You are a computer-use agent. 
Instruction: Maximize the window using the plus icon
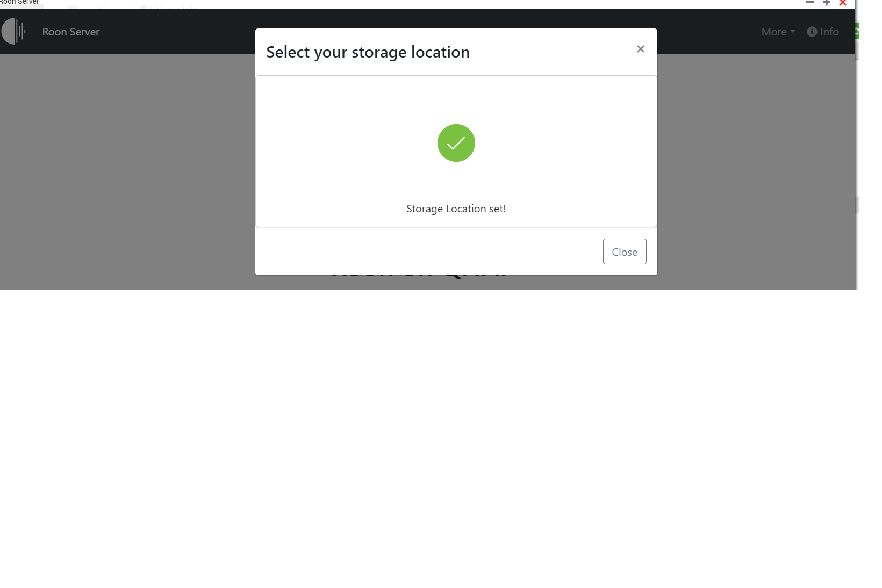827,3
